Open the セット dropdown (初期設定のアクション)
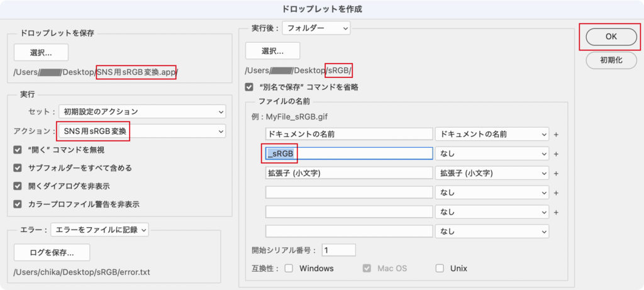 [x=142, y=111]
